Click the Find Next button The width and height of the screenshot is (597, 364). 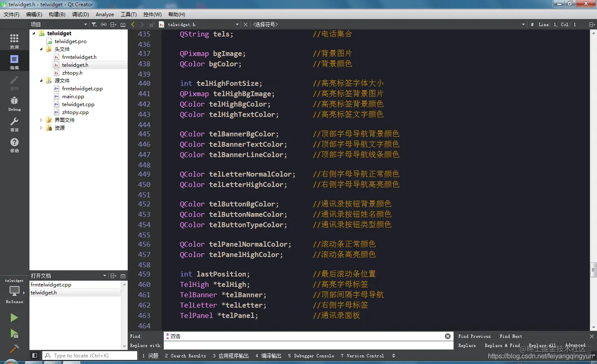coord(511,336)
